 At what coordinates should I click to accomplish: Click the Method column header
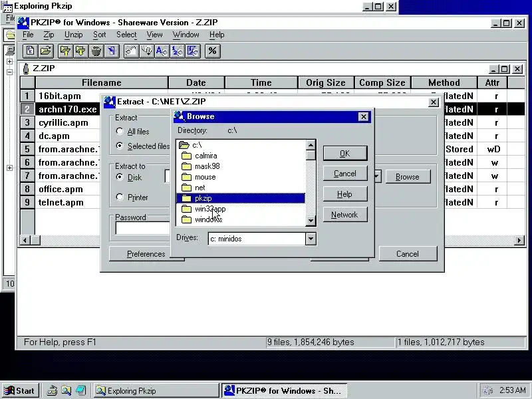444,82
